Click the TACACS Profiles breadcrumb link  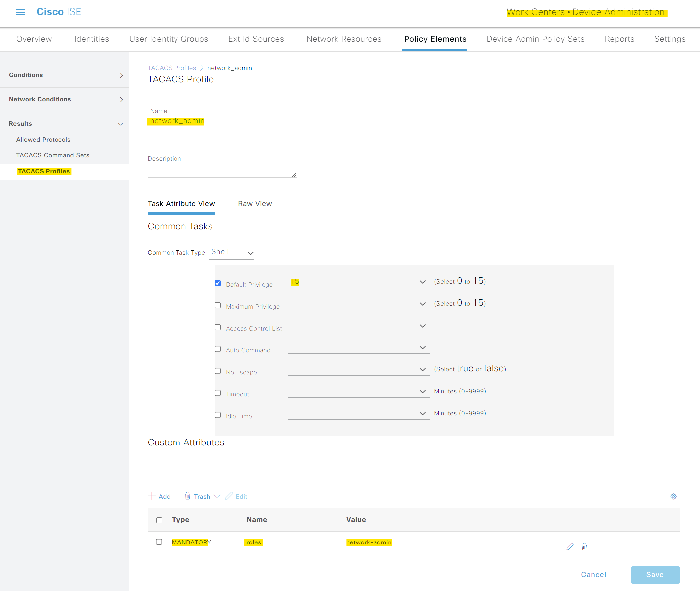coord(172,68)
